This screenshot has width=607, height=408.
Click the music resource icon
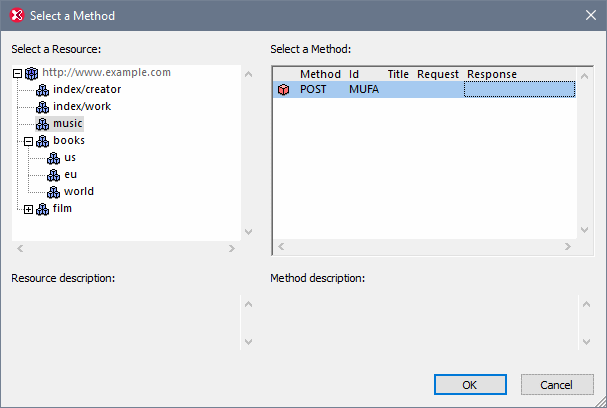(42, 124)
